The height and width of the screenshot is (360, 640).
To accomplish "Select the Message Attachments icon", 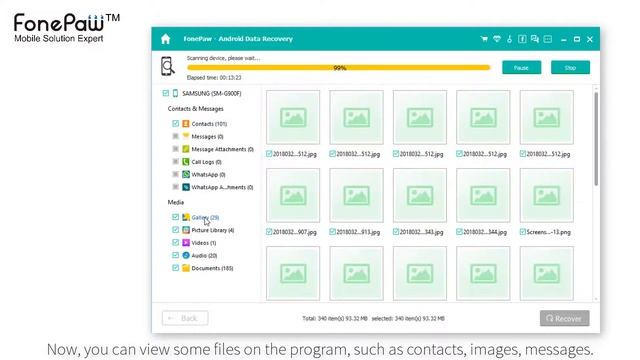I will coord(186,149).
